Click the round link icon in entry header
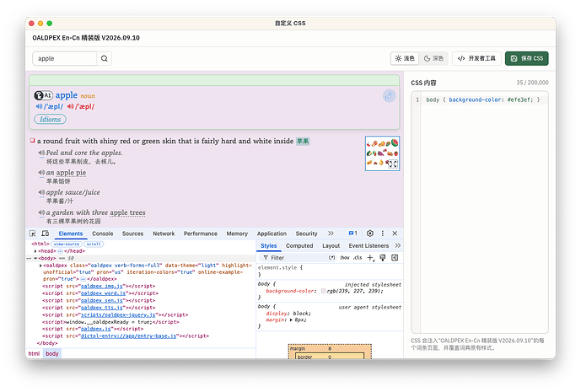The height and width of the screenshot is (392, 581). tap(389, 96)
